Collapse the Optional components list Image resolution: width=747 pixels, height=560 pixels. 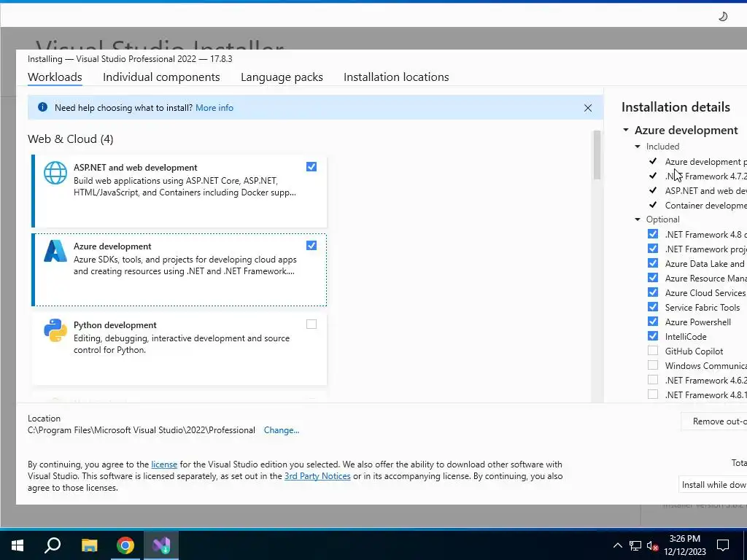point(638,219)
